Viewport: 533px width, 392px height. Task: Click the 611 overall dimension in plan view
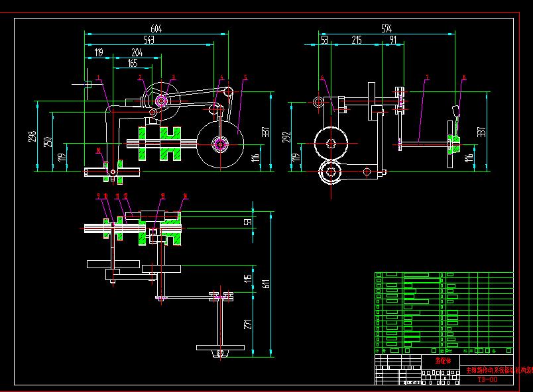[266, 284]
